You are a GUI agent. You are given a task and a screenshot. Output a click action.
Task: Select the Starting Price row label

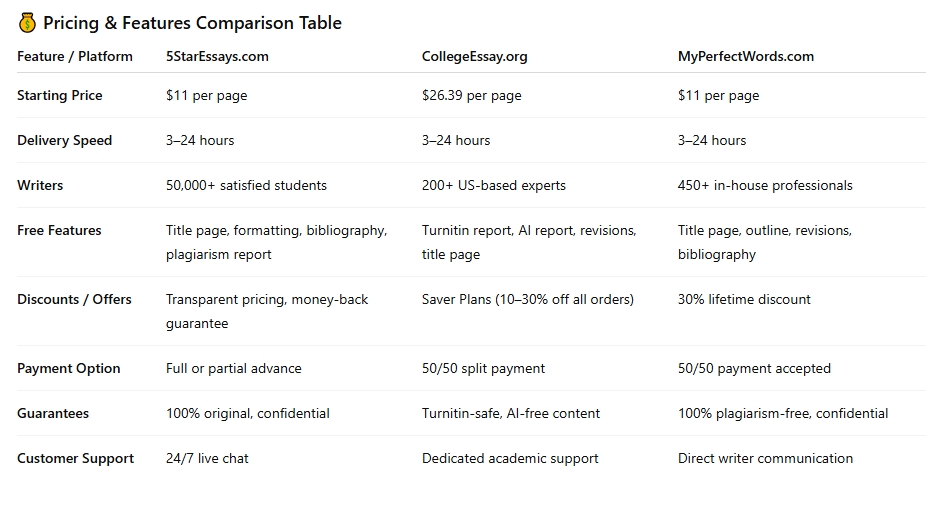click(x=60, y=96)
